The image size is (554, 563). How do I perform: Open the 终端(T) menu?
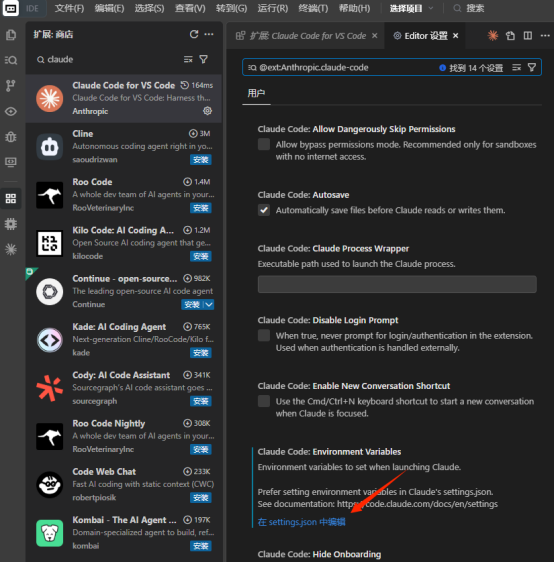coord(313,8)
